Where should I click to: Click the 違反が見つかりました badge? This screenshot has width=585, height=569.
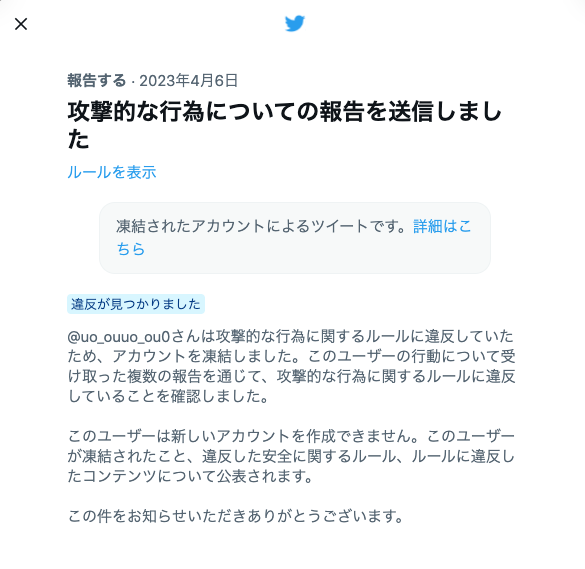136,304
